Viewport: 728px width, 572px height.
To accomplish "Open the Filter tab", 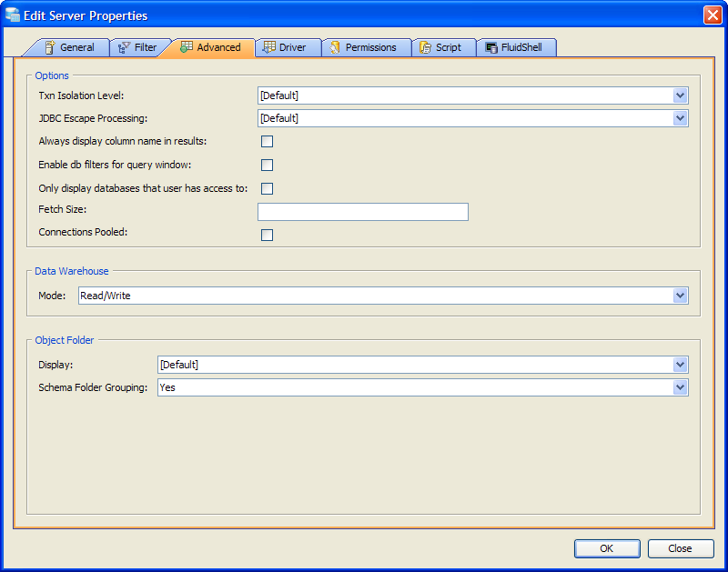I will coord(138,47).
